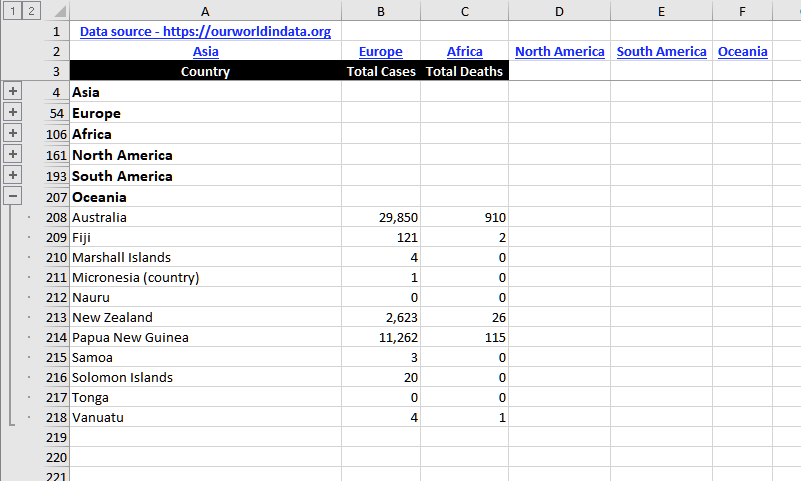Follow the South America hyperlink
801x481 pixels.
(x=662, y=52)
